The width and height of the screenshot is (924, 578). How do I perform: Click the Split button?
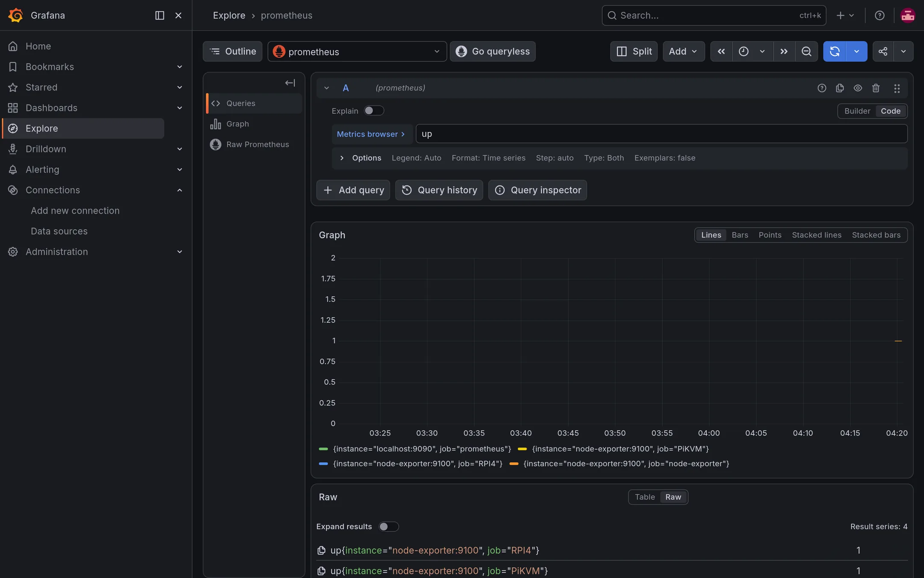click(634, 51)
